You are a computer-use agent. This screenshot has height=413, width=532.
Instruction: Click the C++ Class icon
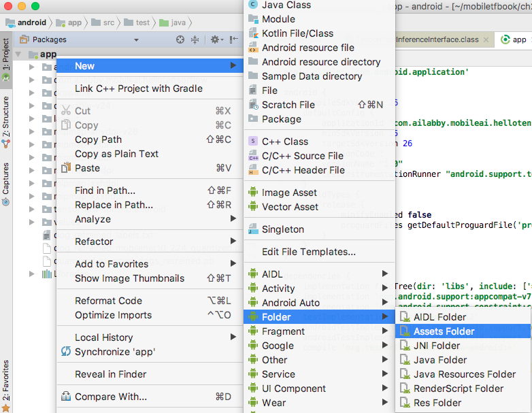253,141
